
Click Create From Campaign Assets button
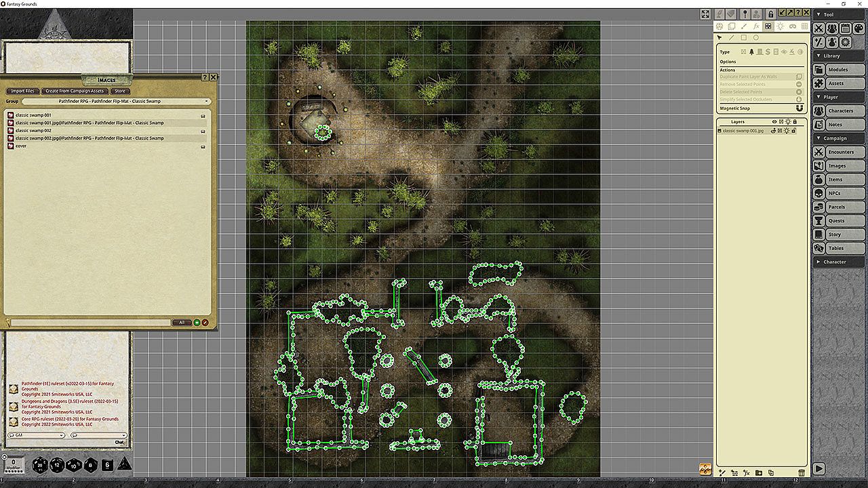[x=75, y=91]
